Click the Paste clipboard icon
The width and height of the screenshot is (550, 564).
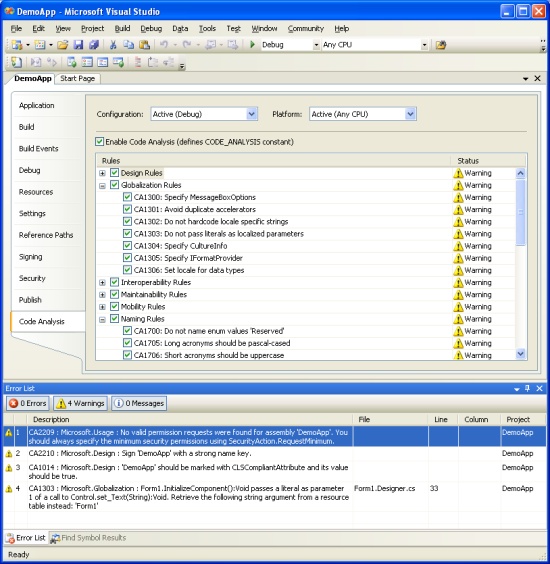145,45
